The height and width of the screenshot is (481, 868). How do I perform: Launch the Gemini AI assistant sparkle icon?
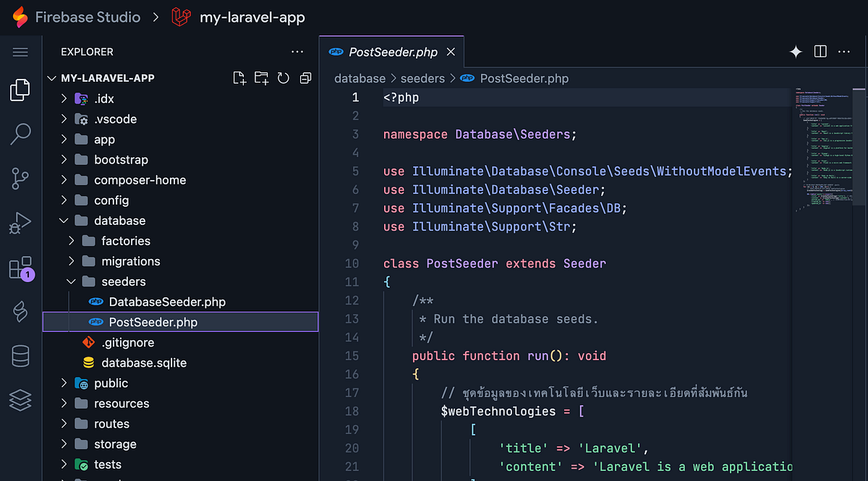pyautogui.click(x=795, y=51)
